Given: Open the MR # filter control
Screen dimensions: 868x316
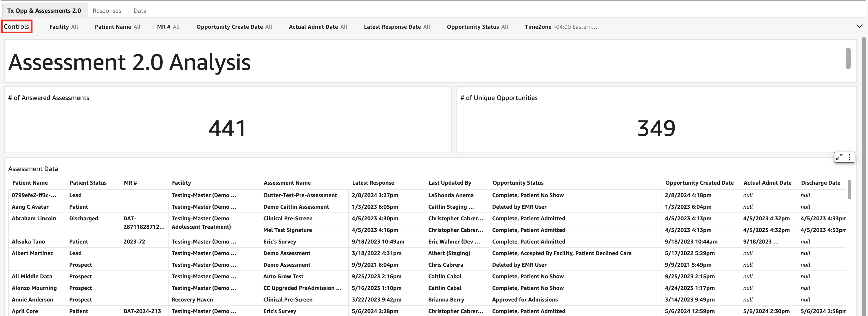Looking at the screenshot, I should pos(168,27).
